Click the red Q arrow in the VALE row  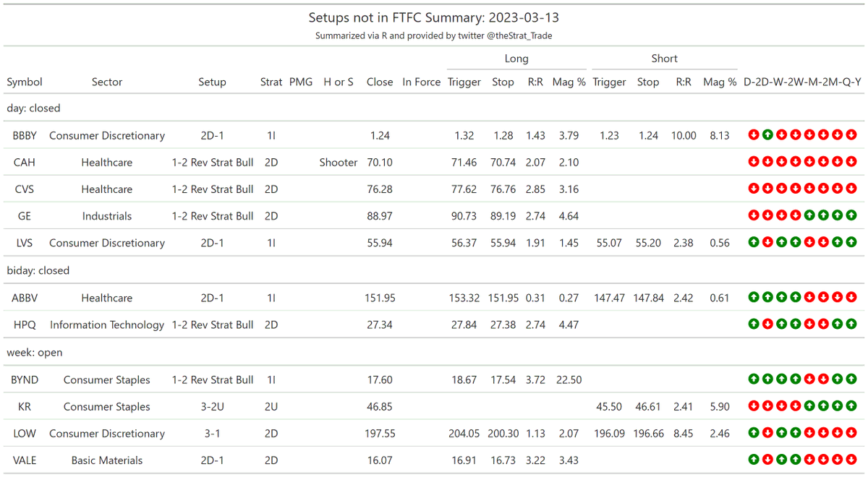838,460
